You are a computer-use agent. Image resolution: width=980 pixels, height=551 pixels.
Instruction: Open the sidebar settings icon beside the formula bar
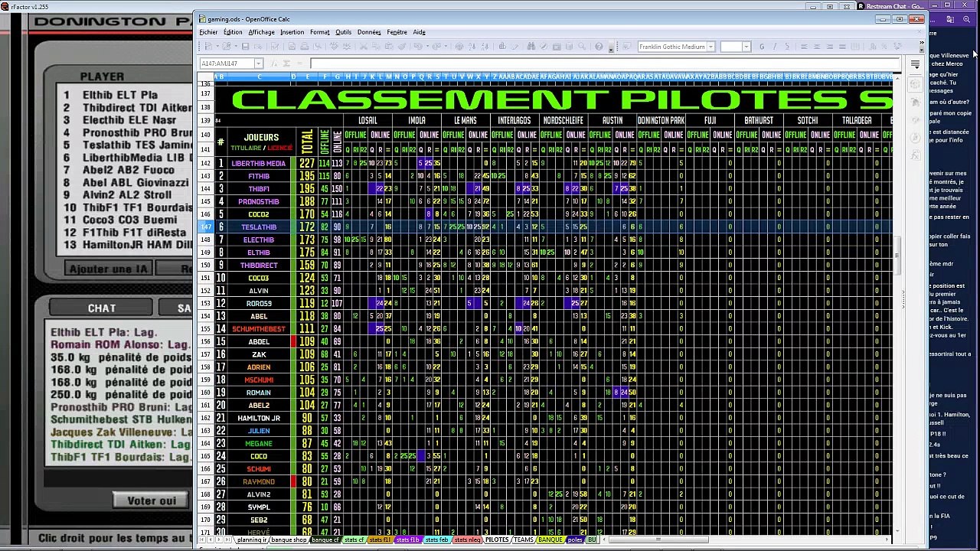915,64
